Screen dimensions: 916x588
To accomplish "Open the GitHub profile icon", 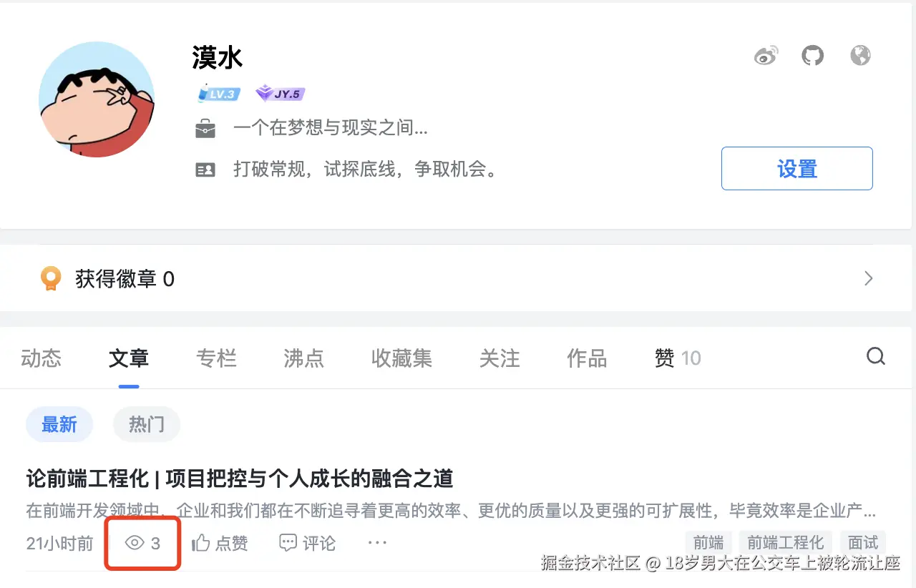I will [812, 54].
